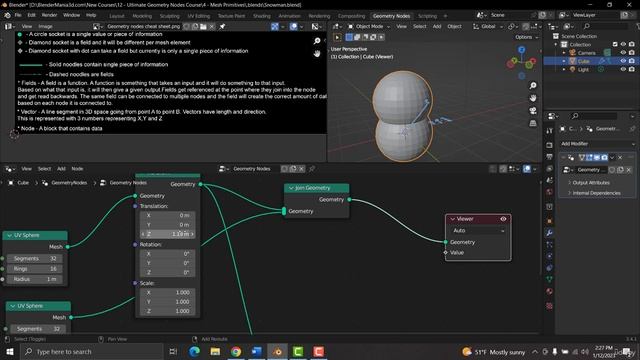The width and height of the screenshot is (640, 360).
Task: Switch perspective/orthographic gizmo in 3D viewport
Action: click(x=533, y=123)
